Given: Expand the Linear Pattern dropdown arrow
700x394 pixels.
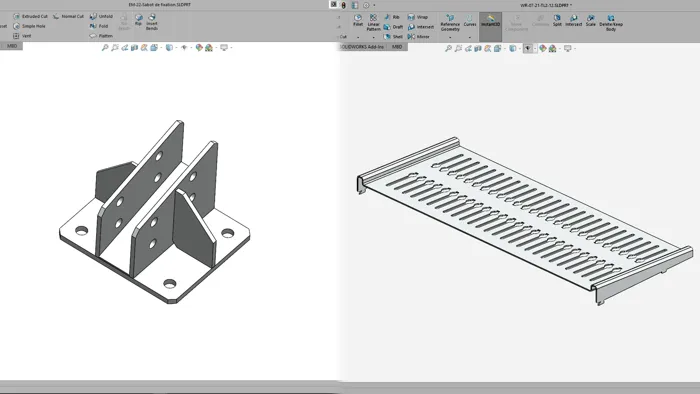Looking at the screenshot, I should coord(373,37).
